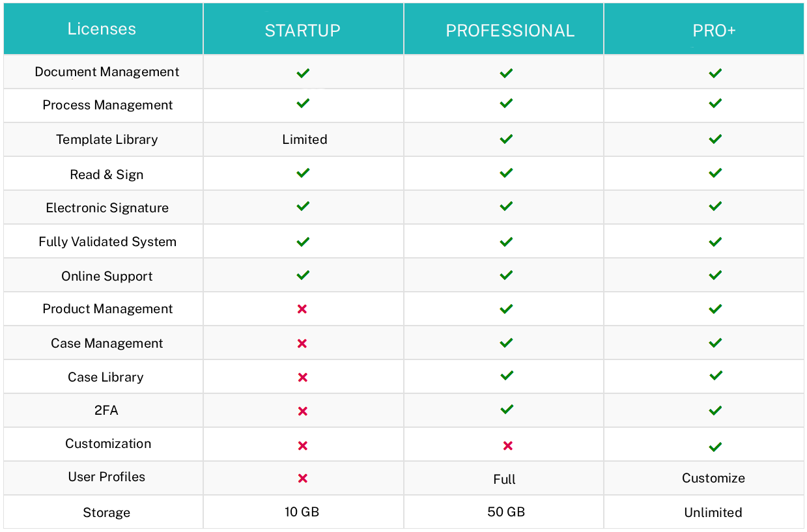
Task: Select the PROFESSIONAL column header
Action: (510, 31)
